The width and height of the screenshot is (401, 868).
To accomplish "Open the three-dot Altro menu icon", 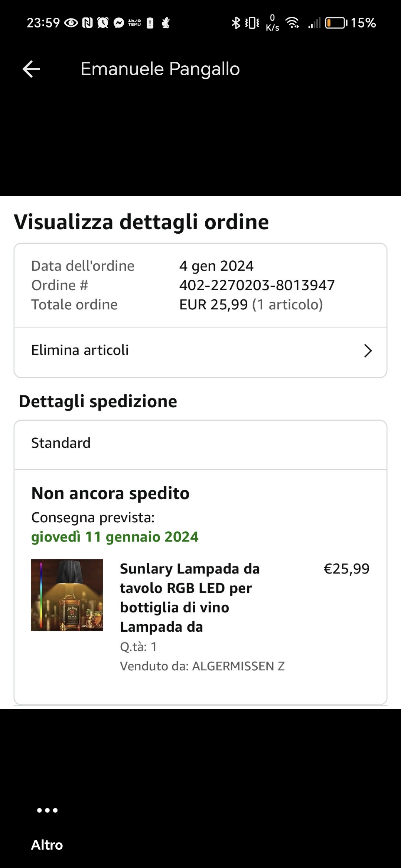I will pos(47,810).
